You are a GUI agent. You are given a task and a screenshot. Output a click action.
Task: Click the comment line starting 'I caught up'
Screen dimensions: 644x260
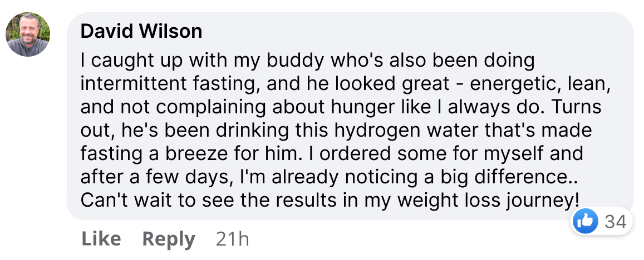pyautogui.click(x=307, y=61)
